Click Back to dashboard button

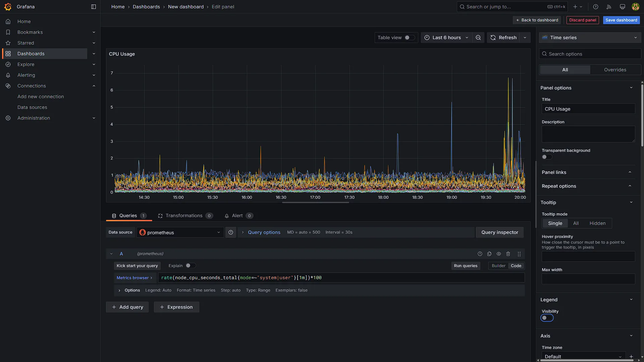537,20
